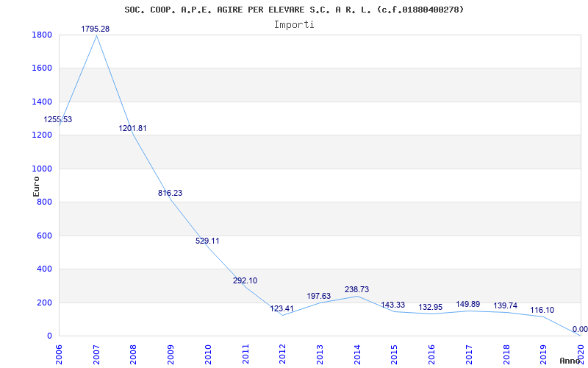Click the 292.10 data label
The width and height of the screenshot is (588, 368).
(x=245, y=281)
